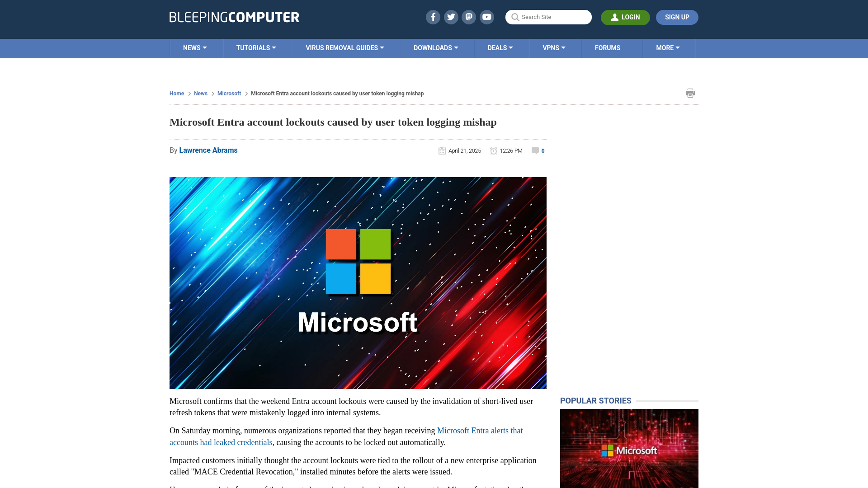The height and width of the screenshot is (488, 868).
Task: Click the comment bubble icon
Action: click(x=535, y=151)
